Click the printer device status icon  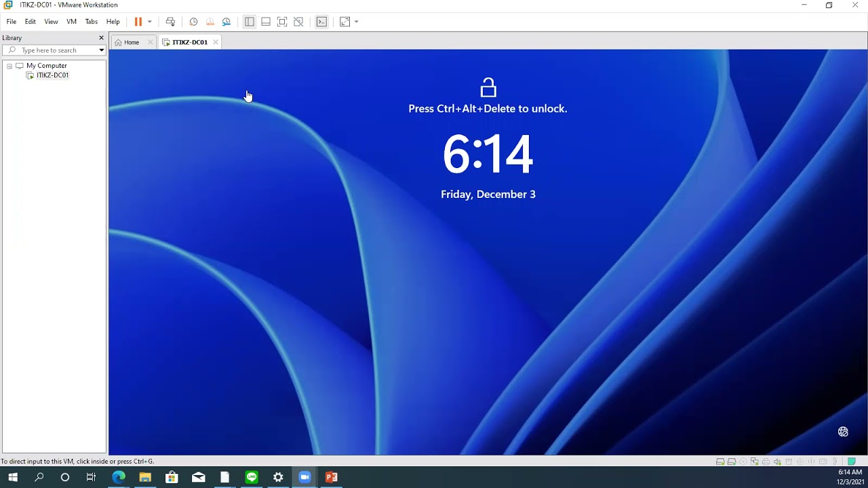pos(766,462)
